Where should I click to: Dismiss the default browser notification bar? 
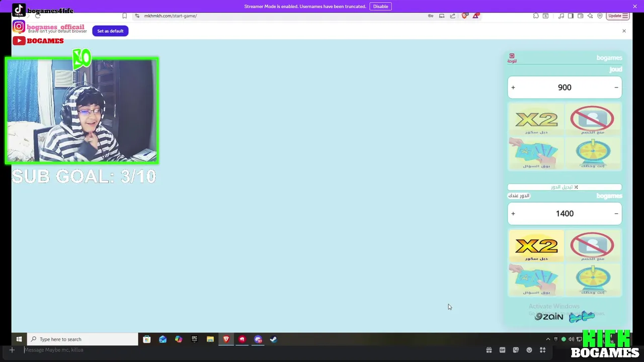(624, 31)
